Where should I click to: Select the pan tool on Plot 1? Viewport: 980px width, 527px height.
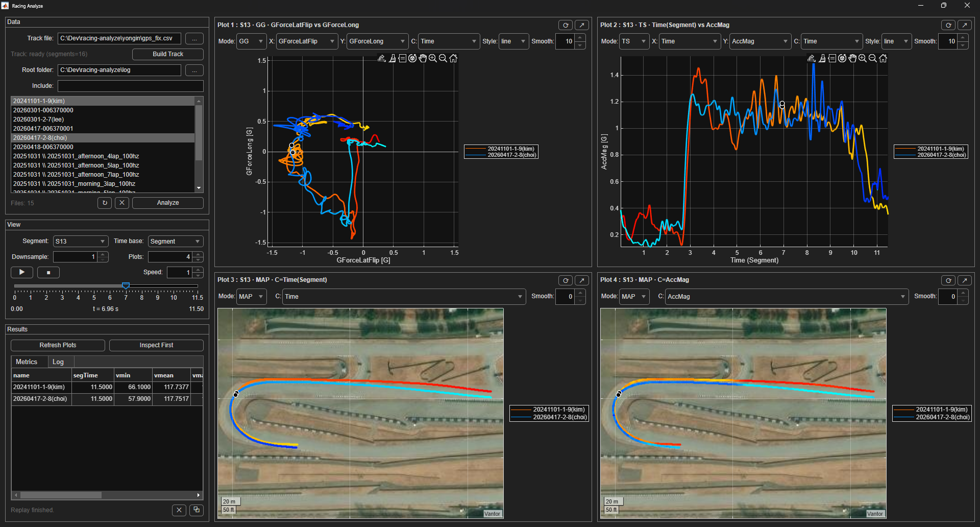coord(423,58)
